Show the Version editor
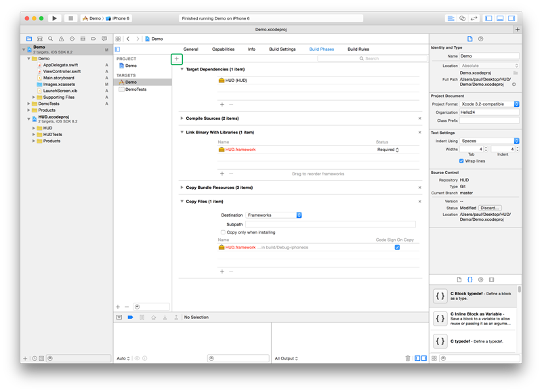 tap(474, 18)
